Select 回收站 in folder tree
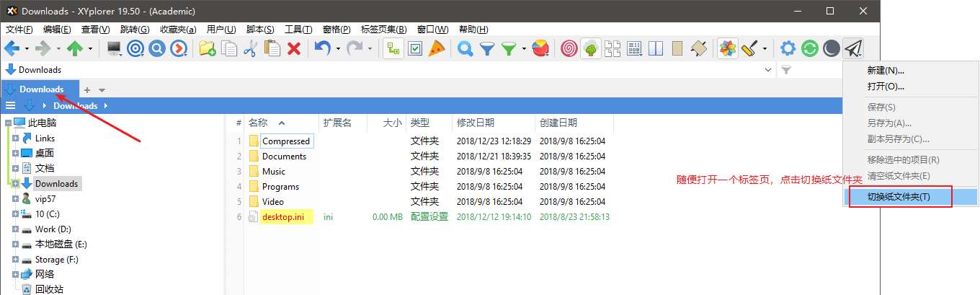This screenshot has width=980, height=295. (50, 289)
